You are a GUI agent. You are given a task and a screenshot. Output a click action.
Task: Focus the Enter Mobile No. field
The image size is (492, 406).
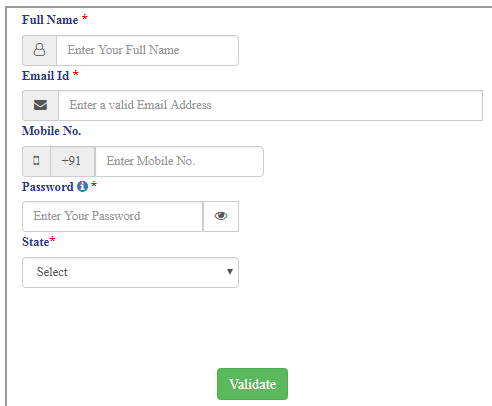(x=179, y=161)
